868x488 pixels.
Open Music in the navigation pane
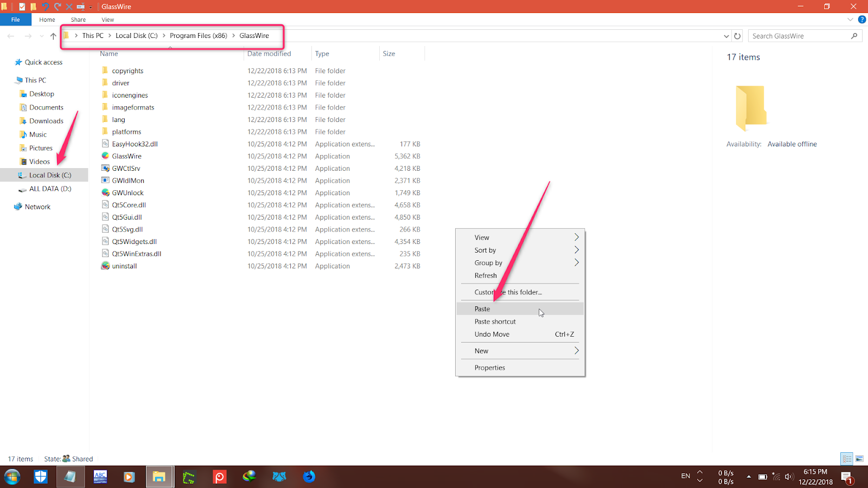click(x=37, y=134)
